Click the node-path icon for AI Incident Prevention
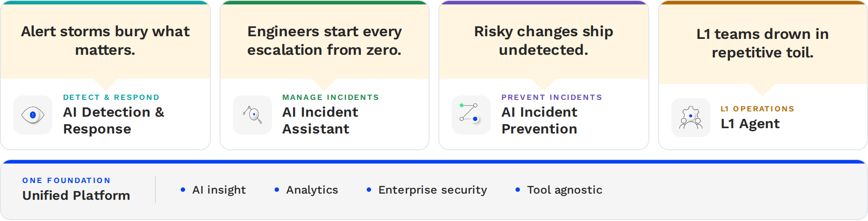This screenshot has width=868, height=221. (471, 115)
